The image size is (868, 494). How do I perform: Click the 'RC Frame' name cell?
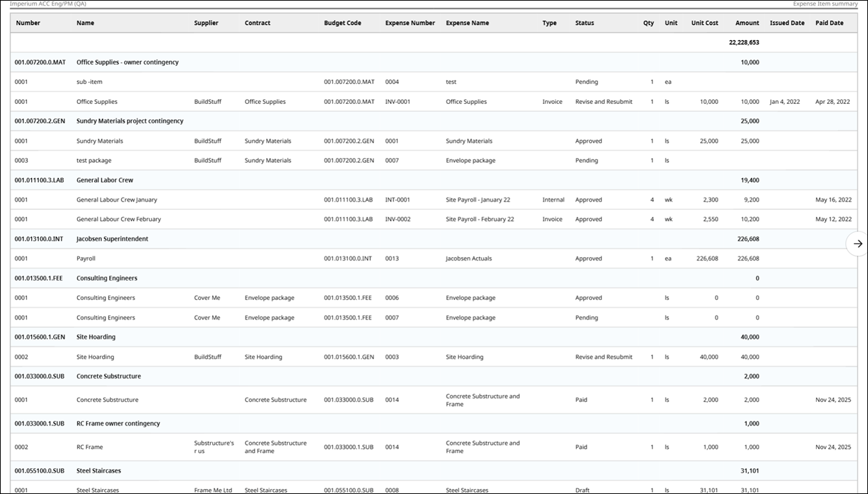[x=89, y=447]
